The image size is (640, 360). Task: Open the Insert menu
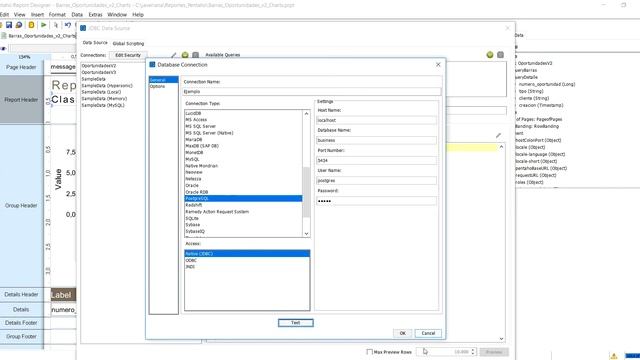pos(37,15)
